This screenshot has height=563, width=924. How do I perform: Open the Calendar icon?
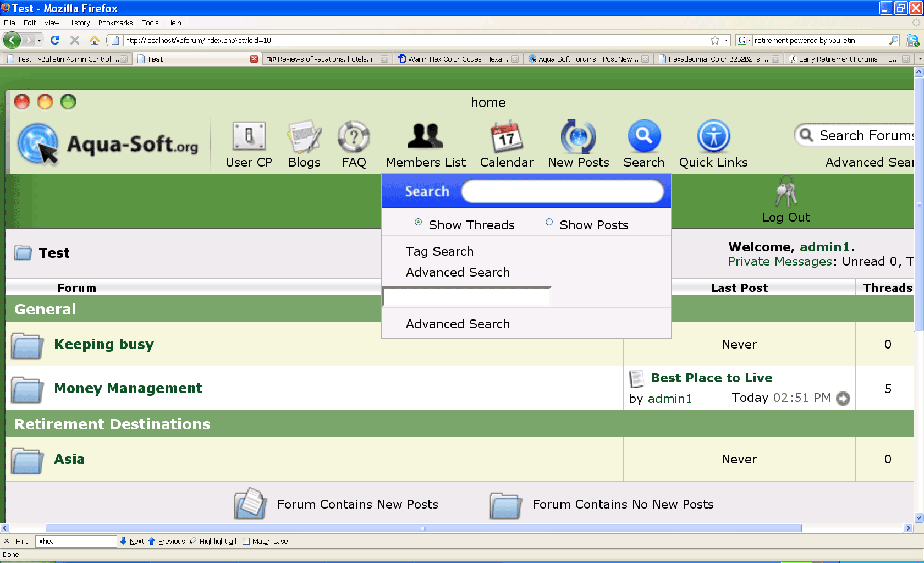coord(507,136)
